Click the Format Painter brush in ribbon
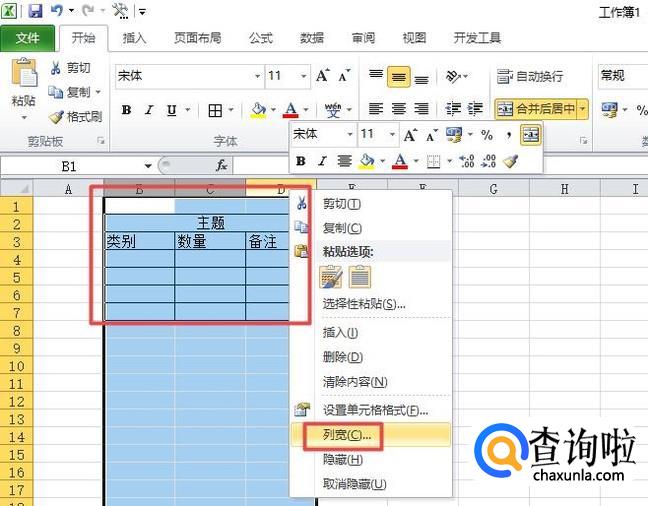Image resolution: width=648 pixels, height=506 pixels. pos(76,116)
